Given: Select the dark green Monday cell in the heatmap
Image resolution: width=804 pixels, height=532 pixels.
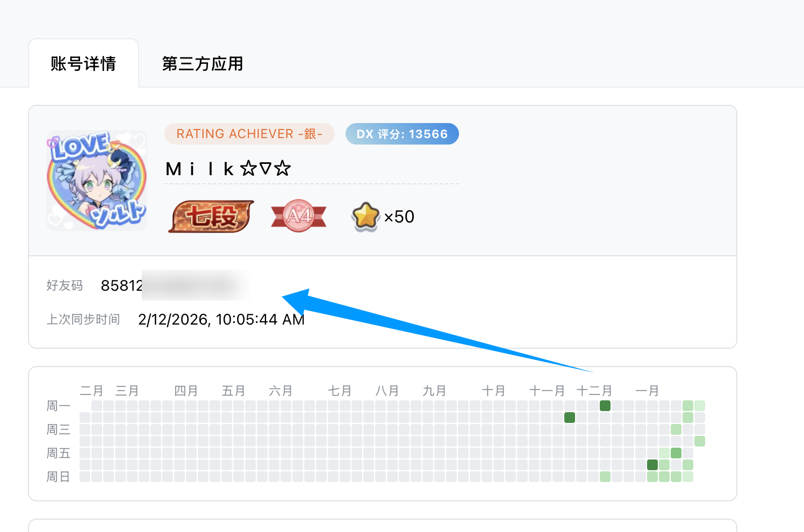Looking at the screenshot, I should click(x=605, y=406).
